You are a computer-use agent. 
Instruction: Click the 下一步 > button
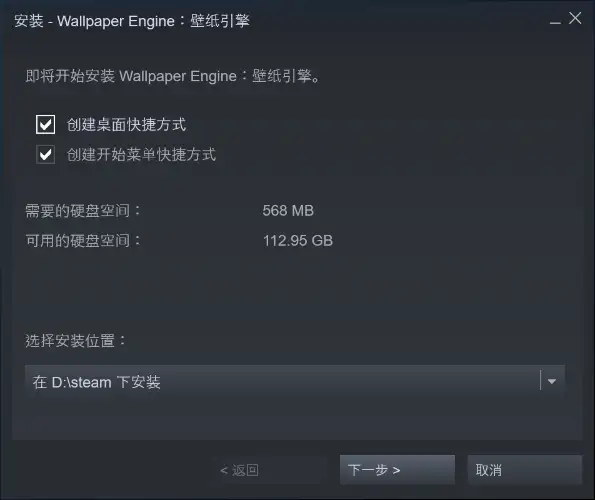point(397,470)
